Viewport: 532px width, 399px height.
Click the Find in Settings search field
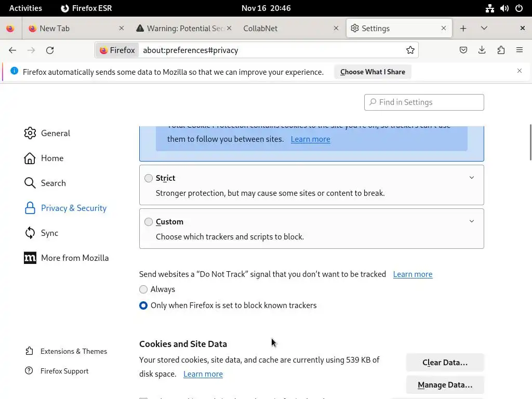(424, 102)
